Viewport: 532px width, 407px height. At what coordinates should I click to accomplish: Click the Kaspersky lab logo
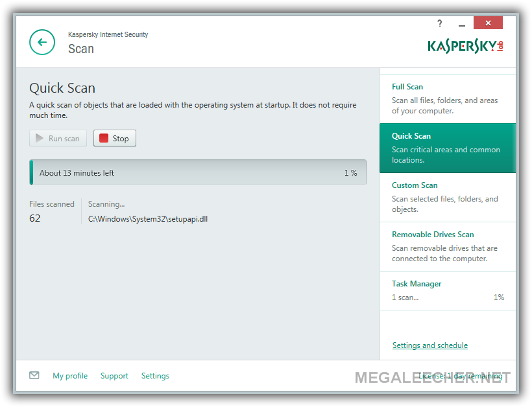(x=465, y=47)
